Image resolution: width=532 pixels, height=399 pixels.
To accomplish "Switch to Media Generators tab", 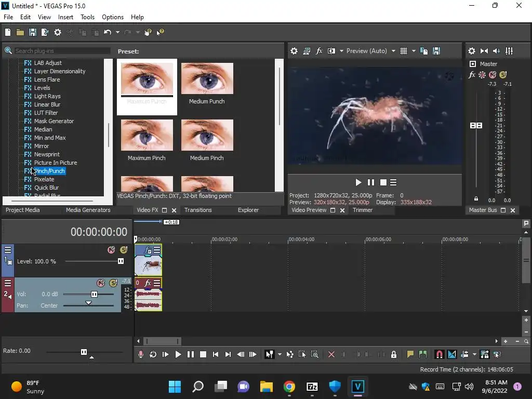I will [x=88, y=210].
